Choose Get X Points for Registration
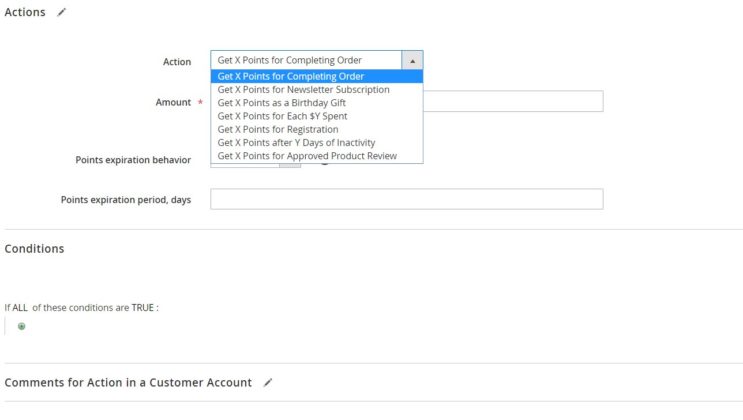743x420 pixels. (x=278, y=129)
